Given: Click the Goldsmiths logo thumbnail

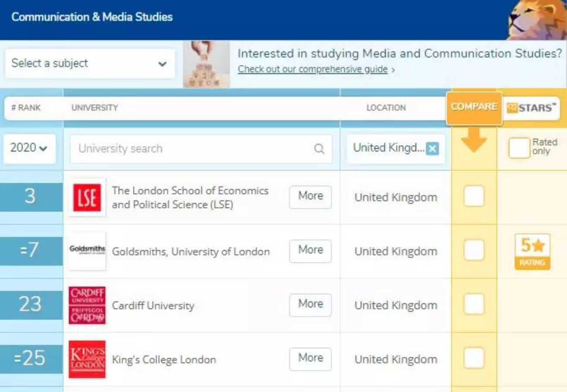Looking at the screenshot, I should pos(87,250).
